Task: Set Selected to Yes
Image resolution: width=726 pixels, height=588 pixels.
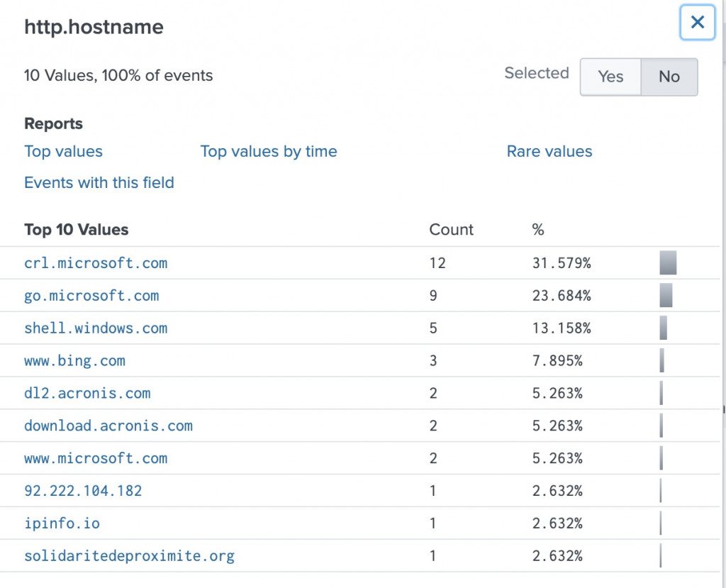Action: click(610, 77)
